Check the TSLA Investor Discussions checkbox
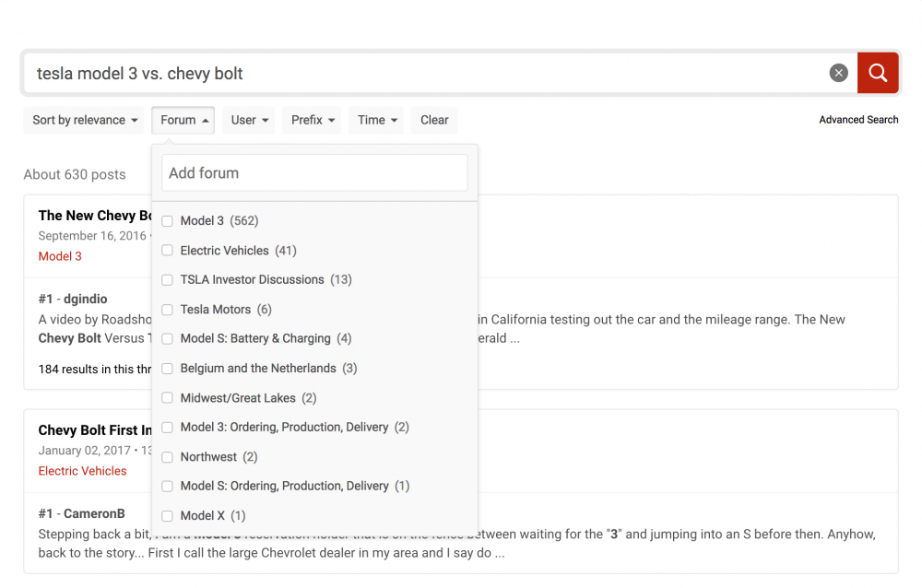The height and width of the screenshot is (588, 922). tap(168, 280)
